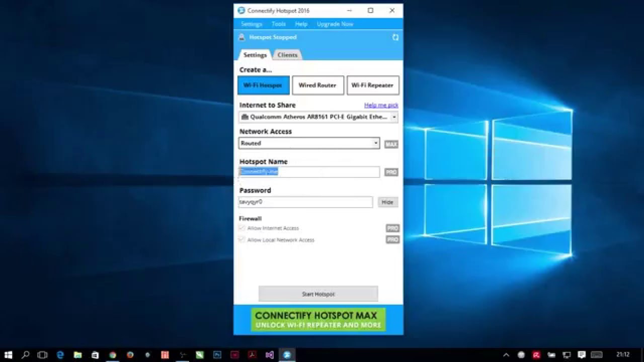Screen dimensions: 644x362
Task: Show hidden system tray icons
Action: coord(506,354)
